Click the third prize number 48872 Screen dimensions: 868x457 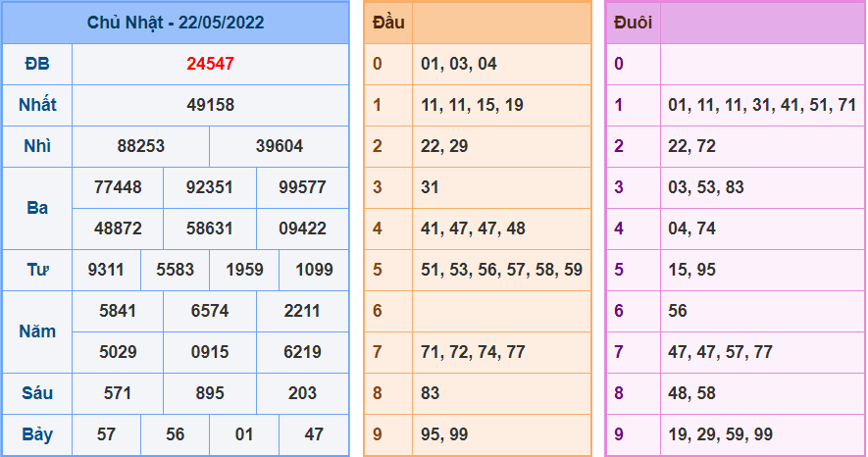click(x=118, y=228)
